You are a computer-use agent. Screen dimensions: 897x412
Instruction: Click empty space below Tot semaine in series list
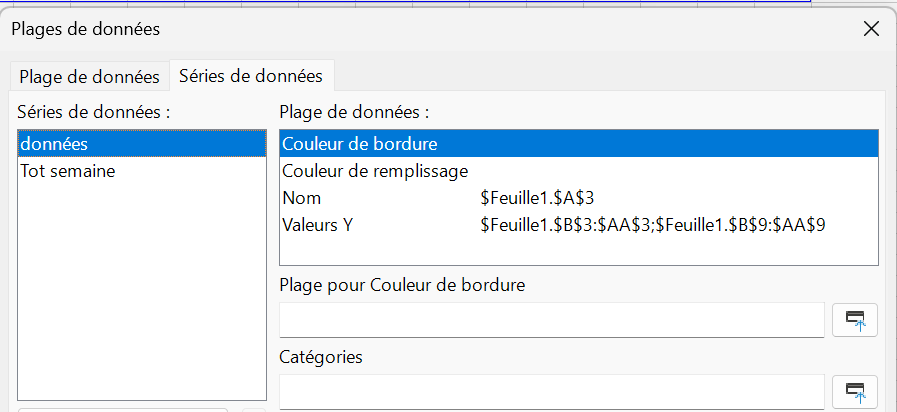[x=142, y=290]
